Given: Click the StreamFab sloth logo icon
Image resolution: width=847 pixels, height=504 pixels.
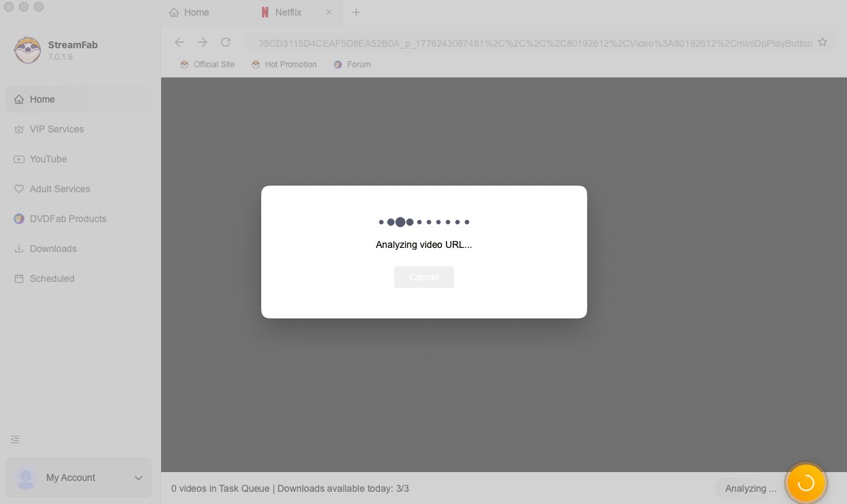Looking at the screenshot, I should tap(27, 50).
